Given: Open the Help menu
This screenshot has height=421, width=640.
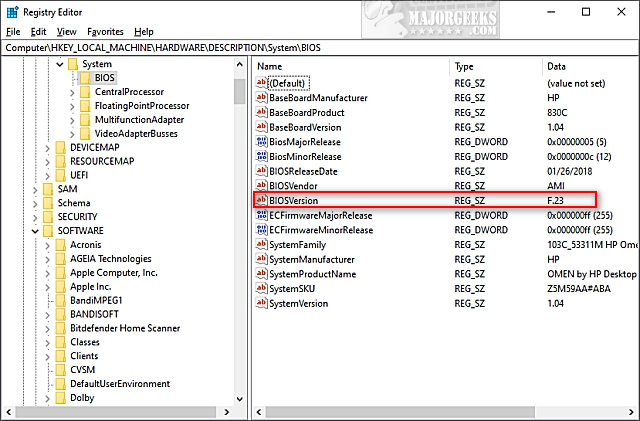Looking at the screenshot, I should pos(144,32).
